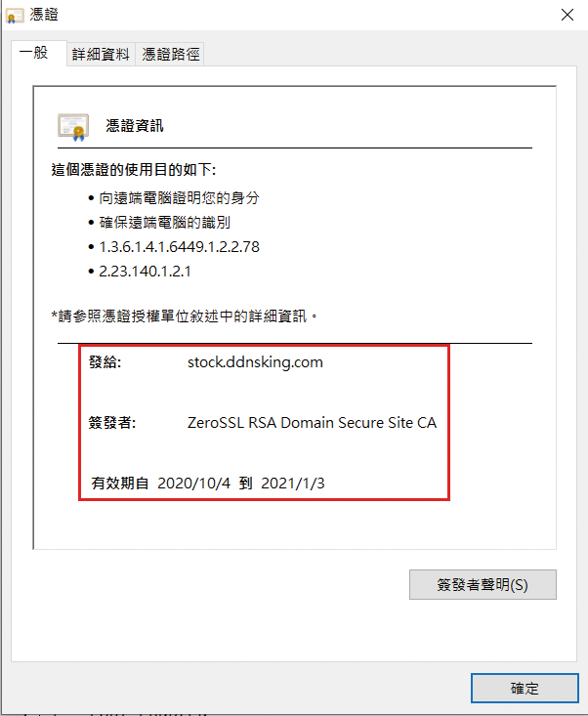
Task: Click the validity end date 2021/1/3
Action: (293, 484)
